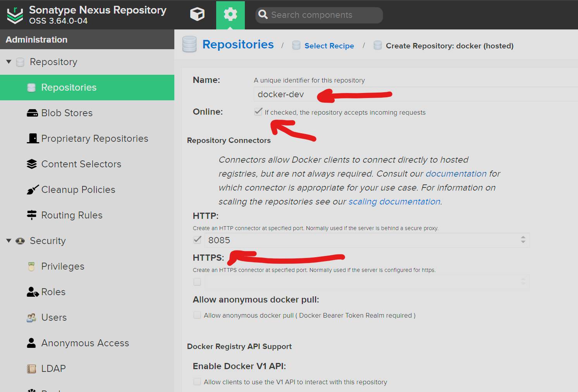Enable Allow anonymous docker pull
This screenshot has width=578, height=392.
tap(197, 315)
